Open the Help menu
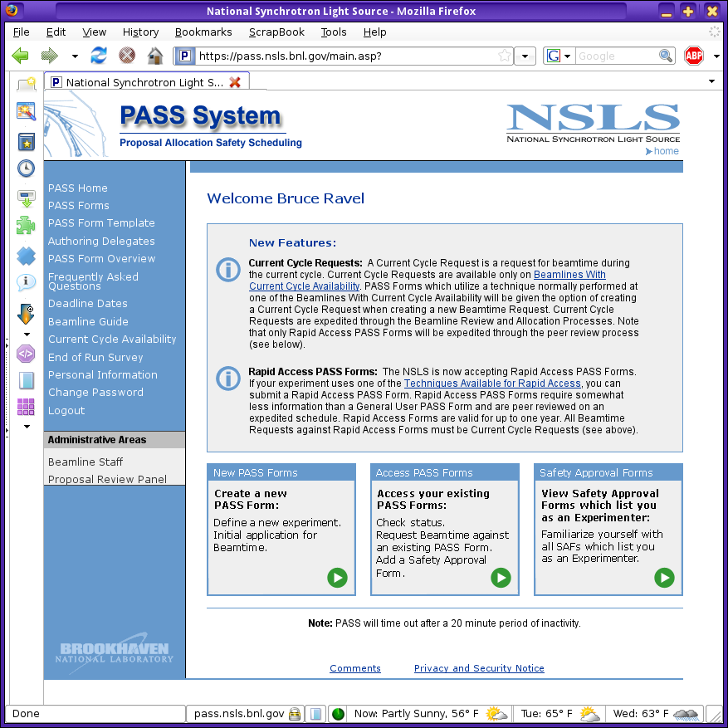 coord(374,32)
